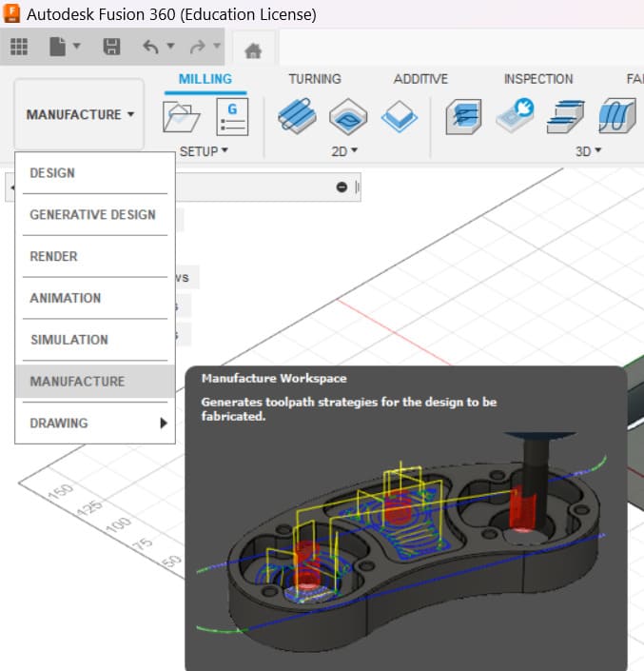Viewport: 644px width, 671px height.
Task: Select the 2D Adaptive Clearing tool
Action: click(297, 116)
